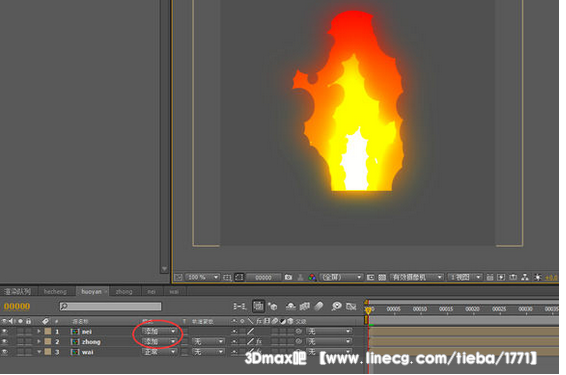Screen dimensions: 566x375
Task: Switch to the wai composition tab
Action: pyautogui.click(x=174, y=291)
